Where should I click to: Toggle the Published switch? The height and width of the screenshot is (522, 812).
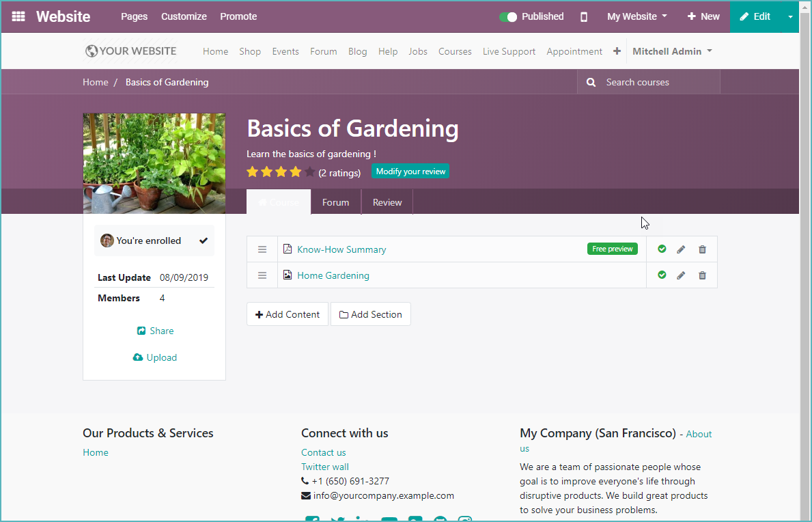click(507, 16)
